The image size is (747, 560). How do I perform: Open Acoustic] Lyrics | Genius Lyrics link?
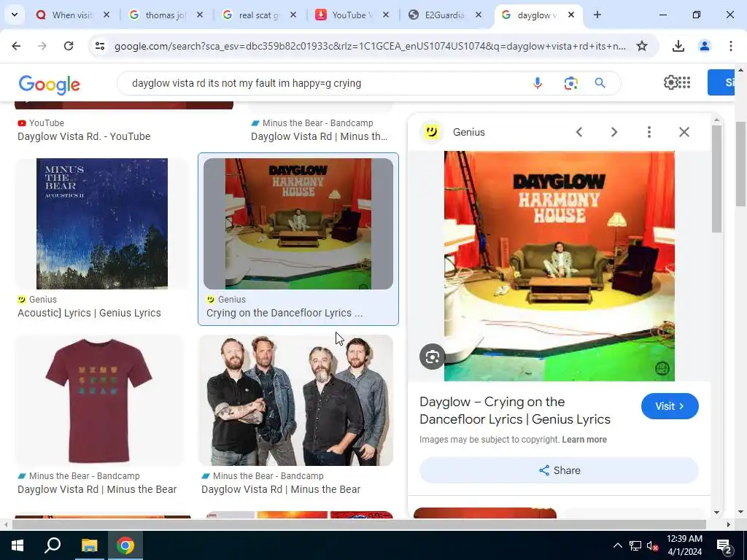tap(89, 313)
